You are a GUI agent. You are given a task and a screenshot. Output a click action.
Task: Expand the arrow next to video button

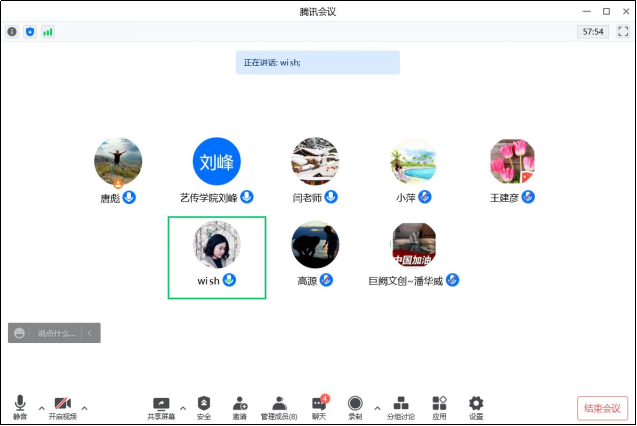[84, 408]
